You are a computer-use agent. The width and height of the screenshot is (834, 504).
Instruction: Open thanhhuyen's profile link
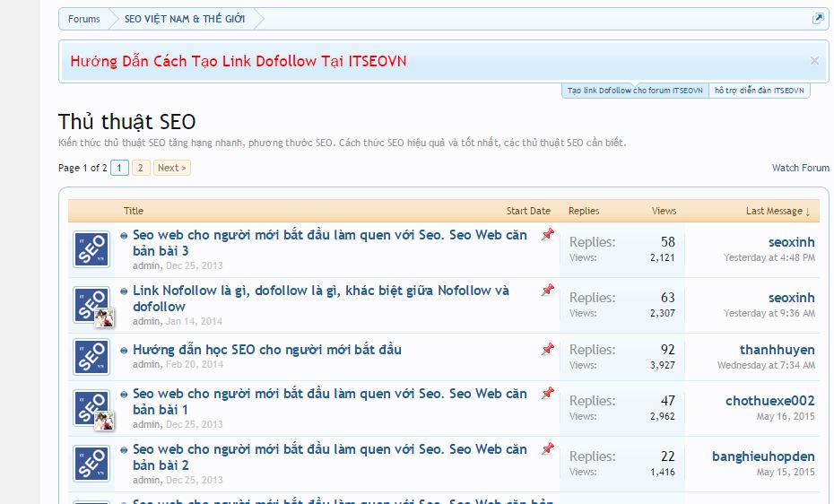click(x=778, y=351)
